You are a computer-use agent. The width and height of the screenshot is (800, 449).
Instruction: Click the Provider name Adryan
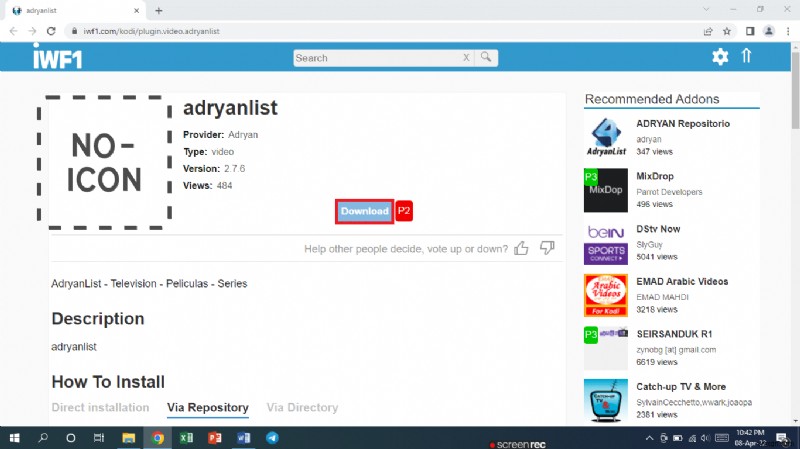(x=243, y=135)
